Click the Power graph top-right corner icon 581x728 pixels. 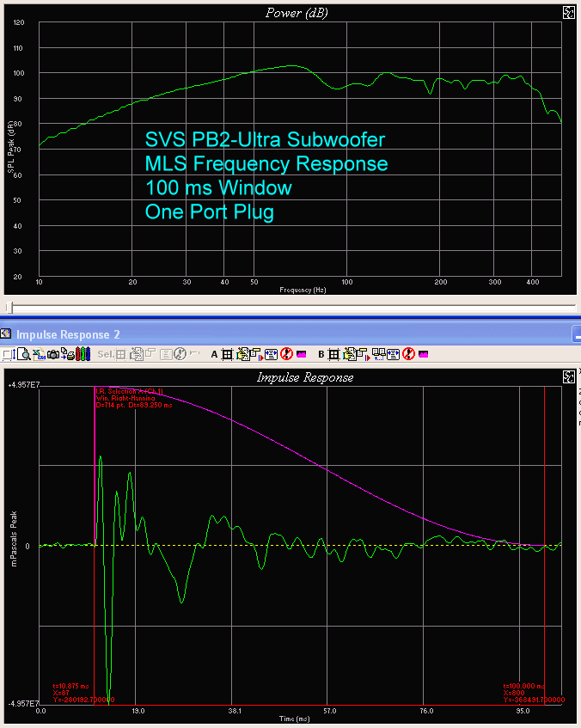(568, 12)
